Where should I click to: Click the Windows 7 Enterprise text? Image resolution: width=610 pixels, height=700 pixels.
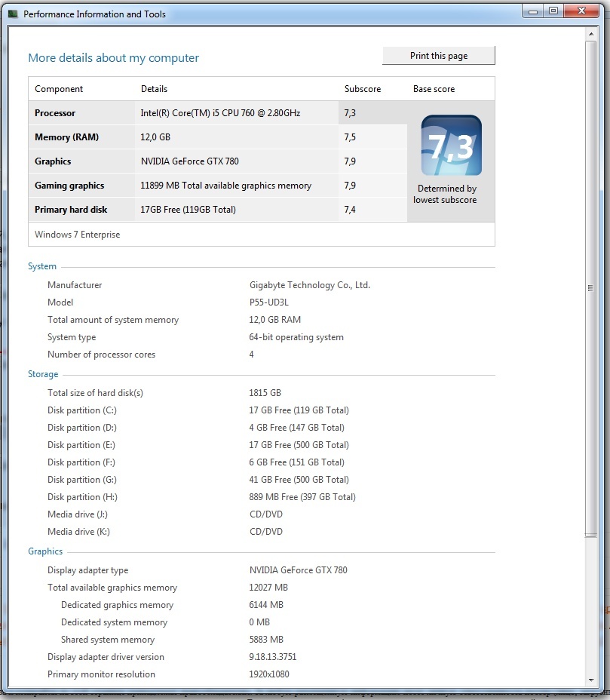[77, 235]
